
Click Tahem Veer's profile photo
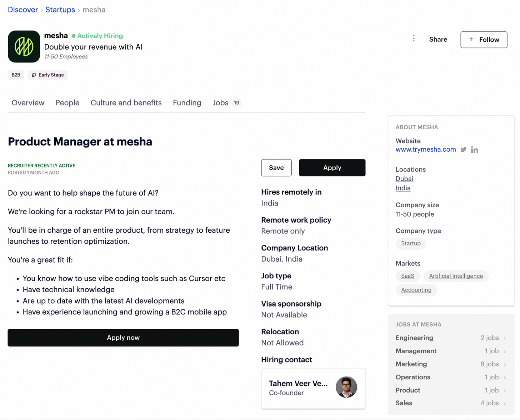pyautogui.click(x=346, y=387)
